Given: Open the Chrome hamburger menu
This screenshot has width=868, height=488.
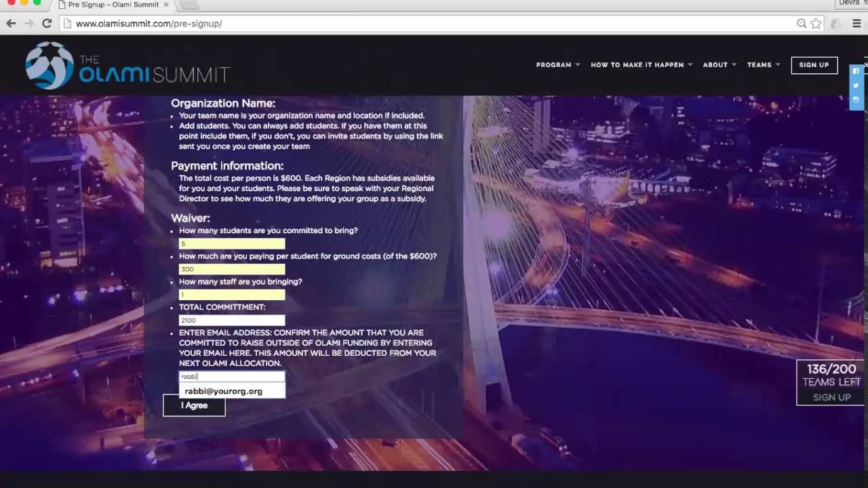Looking at the screenshot, I should (x=856, y=24).
